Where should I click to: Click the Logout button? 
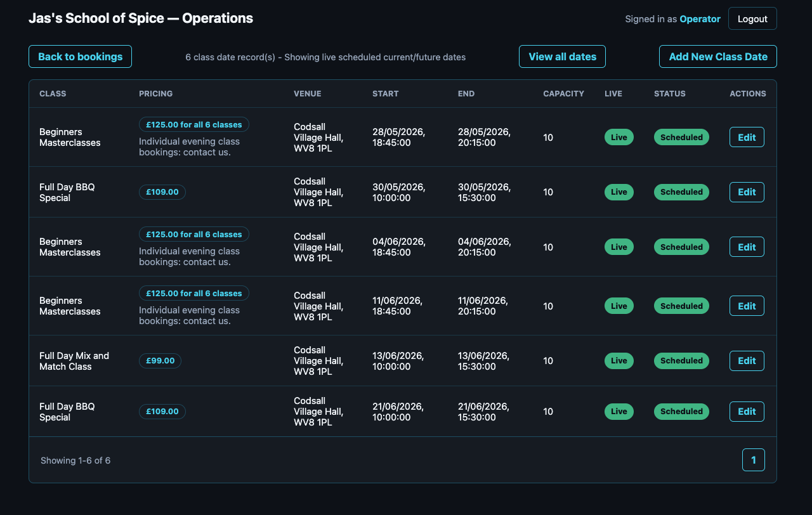point(752,18)
